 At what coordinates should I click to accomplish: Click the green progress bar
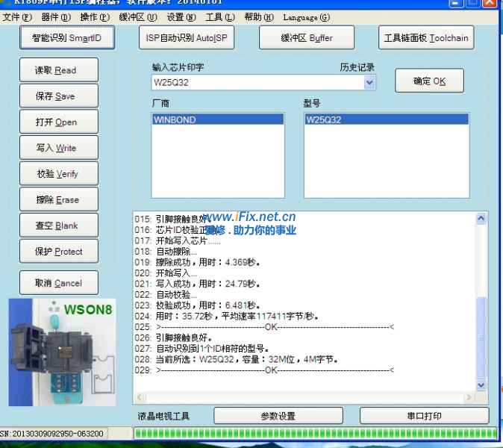[313, 433]
